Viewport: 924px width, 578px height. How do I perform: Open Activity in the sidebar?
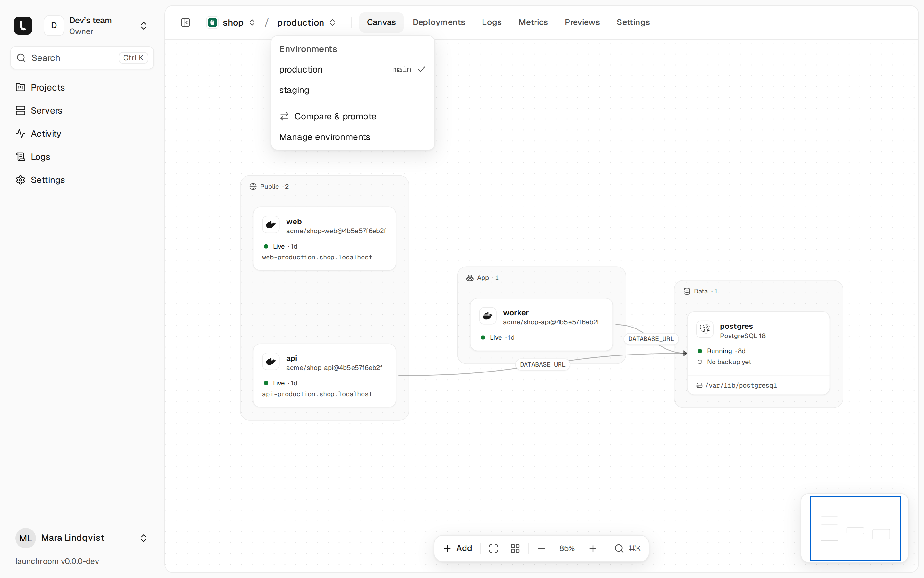click(x=82, y=134)
